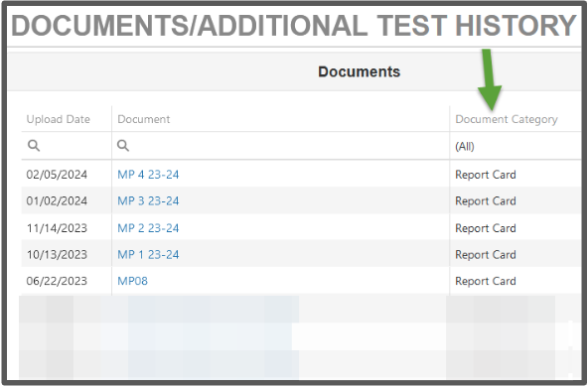Open the MP 4 23-24 document
This screenshot has width=588, height=387.
click(148, 175)
